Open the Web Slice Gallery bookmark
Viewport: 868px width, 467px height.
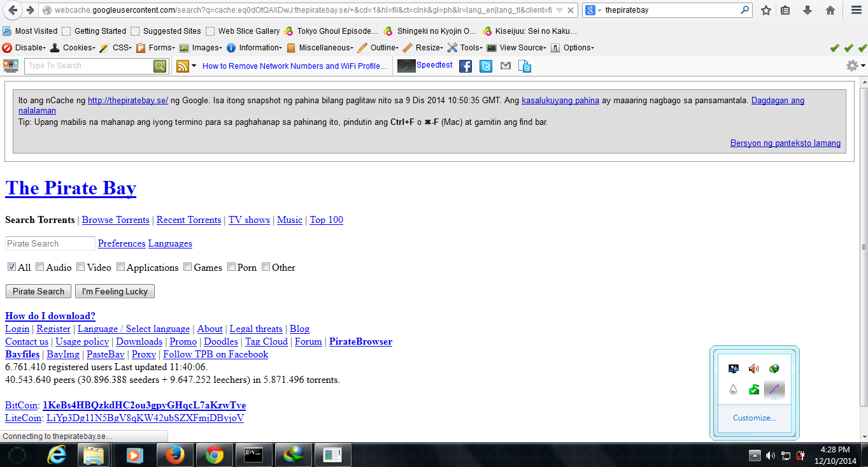point(243,31)
